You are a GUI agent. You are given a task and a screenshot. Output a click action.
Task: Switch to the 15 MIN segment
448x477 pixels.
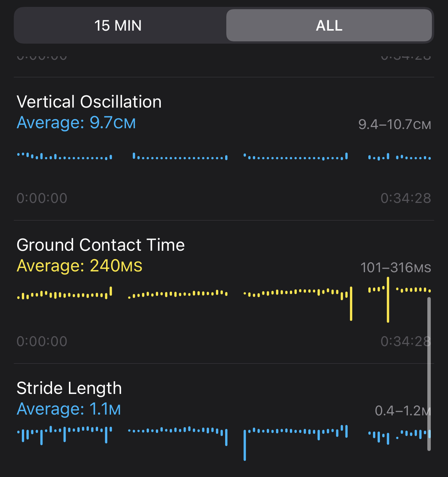(x=118, y=26)
